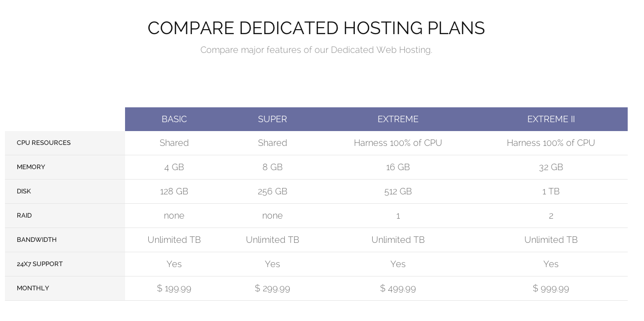
Task: Select the SUPER plan column header
Action: [272, 119]
